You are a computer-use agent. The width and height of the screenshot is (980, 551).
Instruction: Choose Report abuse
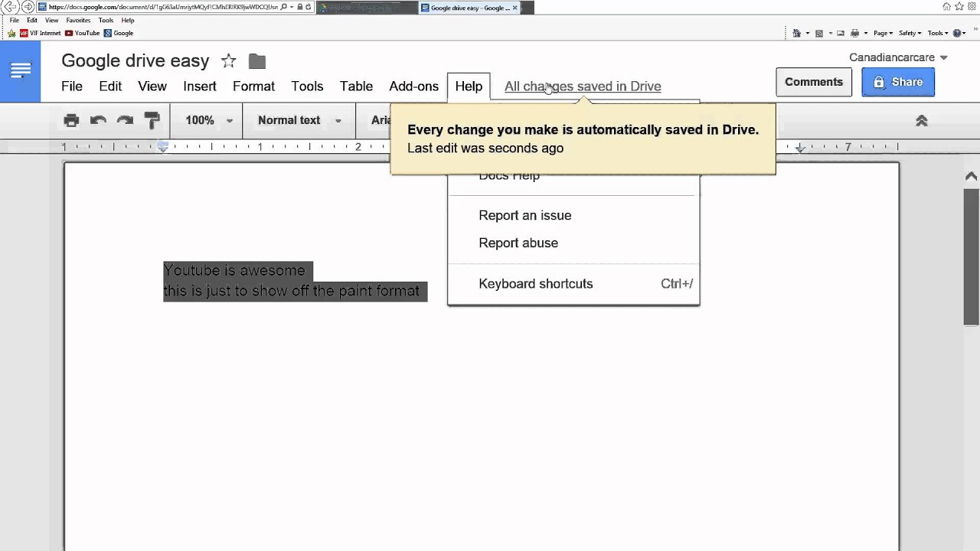pos(573,243)
